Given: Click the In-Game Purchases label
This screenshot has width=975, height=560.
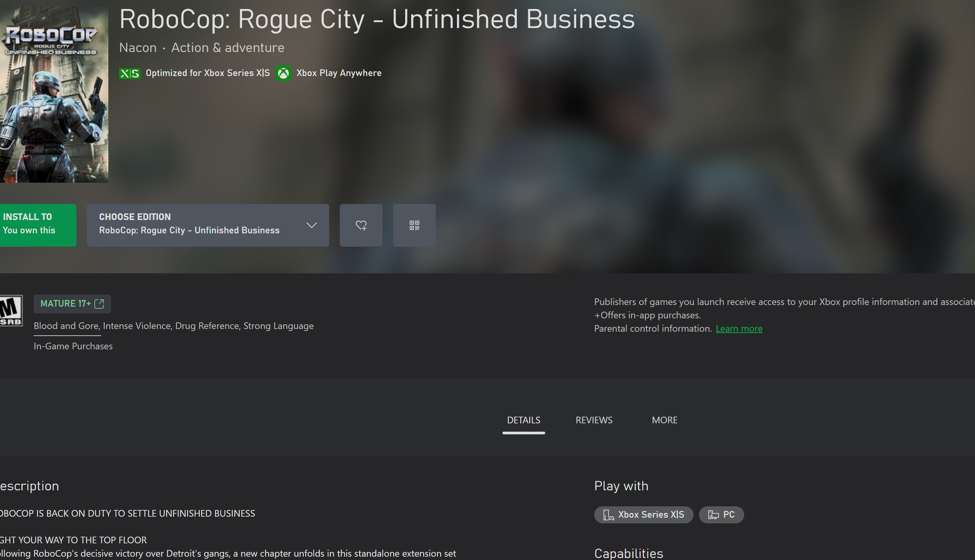Looking at the screenshot, I should click(x=73, y=346).
